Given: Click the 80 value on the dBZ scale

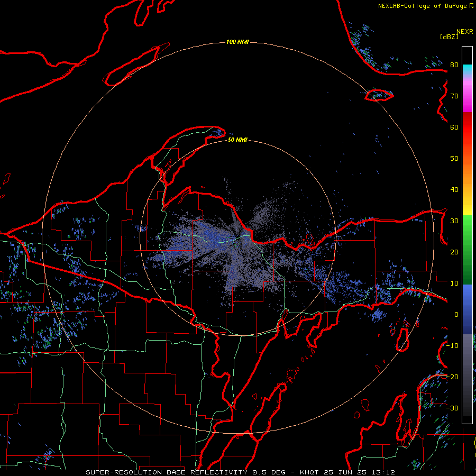Looking at the screenshot, I should 454,65.
